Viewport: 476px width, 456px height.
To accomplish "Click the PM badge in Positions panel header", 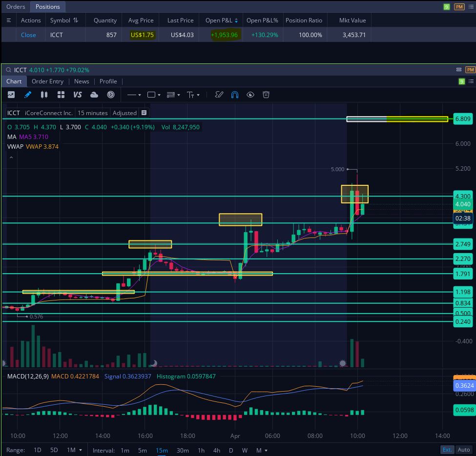I will point(459,7).
